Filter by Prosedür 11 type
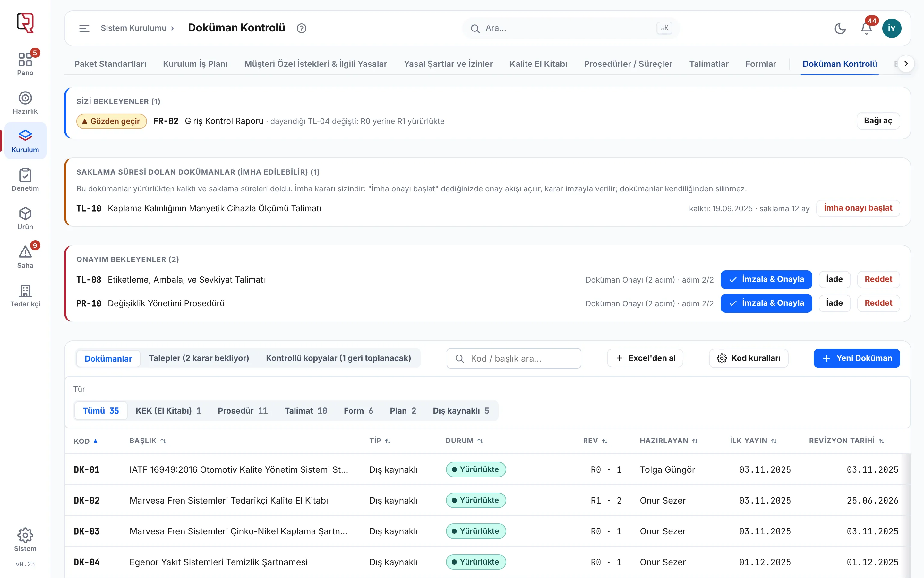Viewport: 924px width, 578px height. pyautogui.click(x=243, y=411)
